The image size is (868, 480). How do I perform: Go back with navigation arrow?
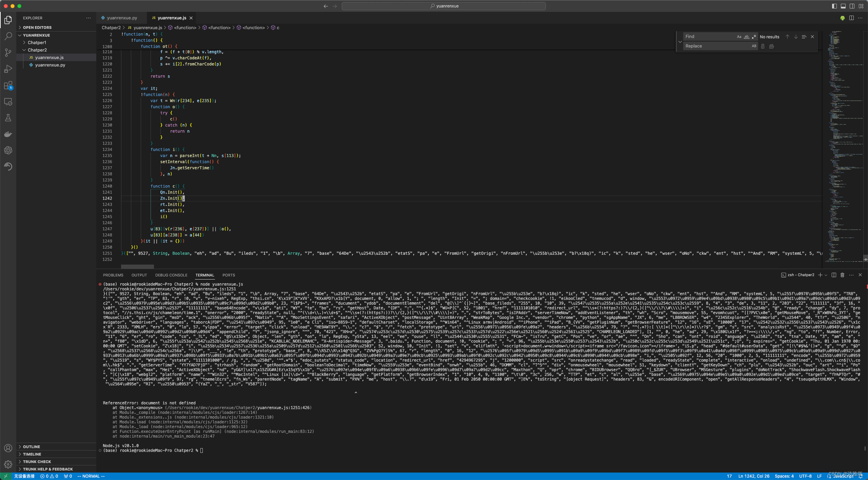326,6
